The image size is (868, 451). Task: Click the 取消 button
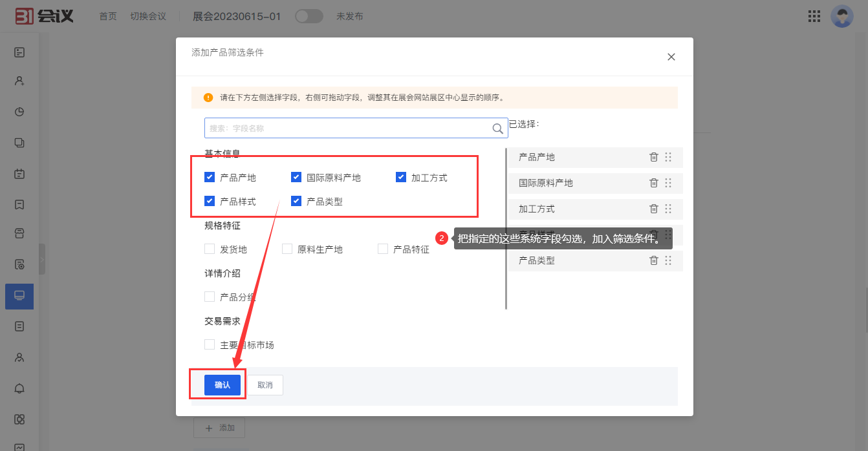[x=265, y=385]
